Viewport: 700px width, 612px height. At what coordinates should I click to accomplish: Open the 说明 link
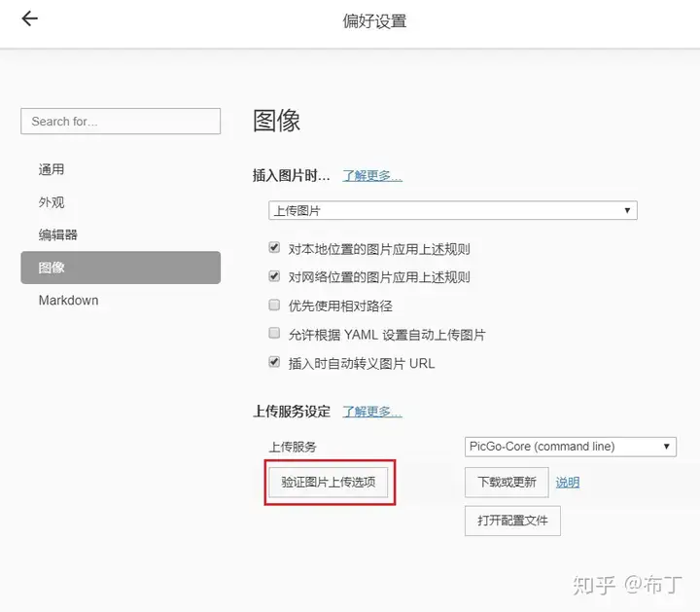(x=568, y=483)
